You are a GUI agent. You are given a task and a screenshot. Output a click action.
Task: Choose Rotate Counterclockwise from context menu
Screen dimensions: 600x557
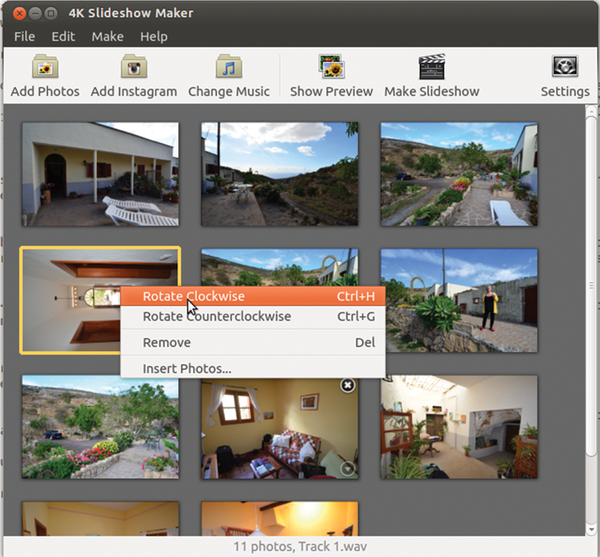tap(253, 316)
